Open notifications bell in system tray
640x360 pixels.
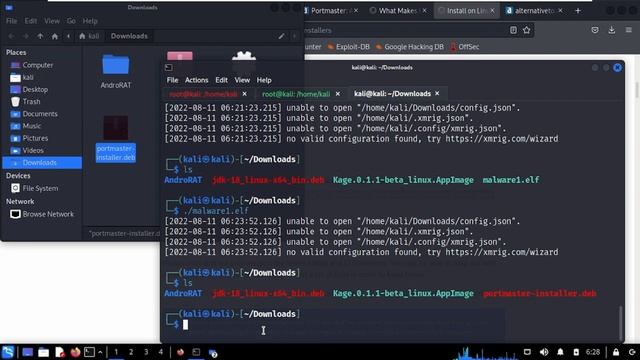(x=560, y=352)
